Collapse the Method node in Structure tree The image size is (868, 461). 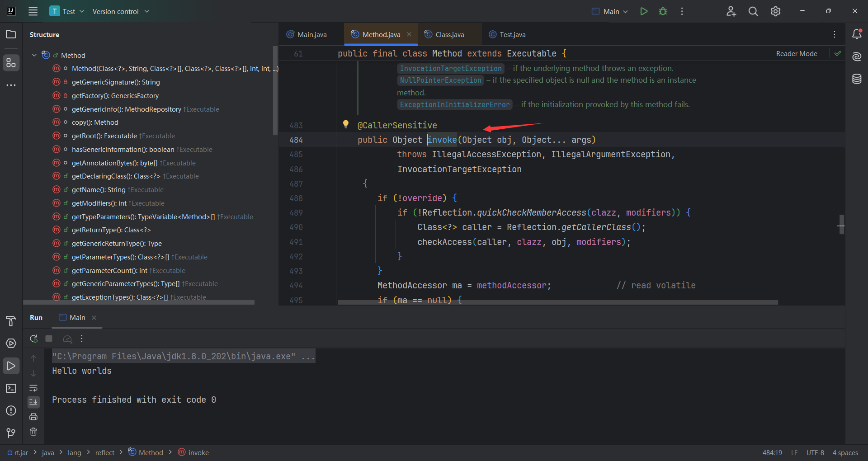[34, 55]
